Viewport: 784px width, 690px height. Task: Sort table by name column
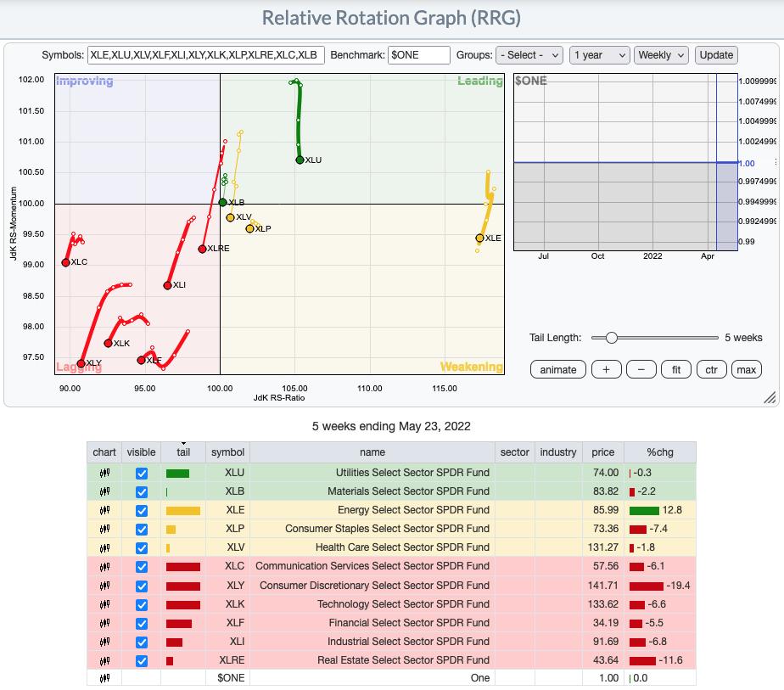point(372,452)
